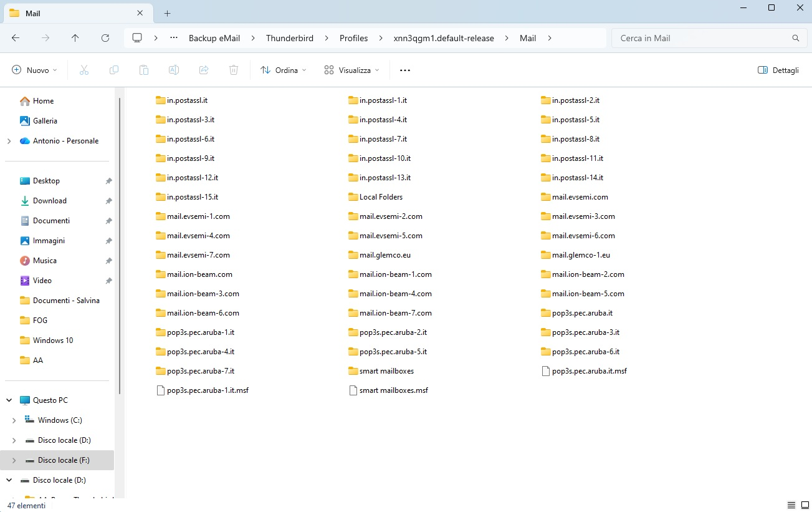Viewport: 812px width, 512px height.
Task: Refresh the current folder view
Action: (105, 38)
